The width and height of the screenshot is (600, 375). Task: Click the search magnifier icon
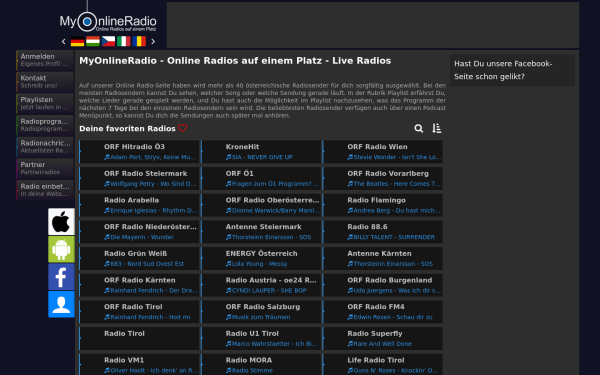(419, 129)
